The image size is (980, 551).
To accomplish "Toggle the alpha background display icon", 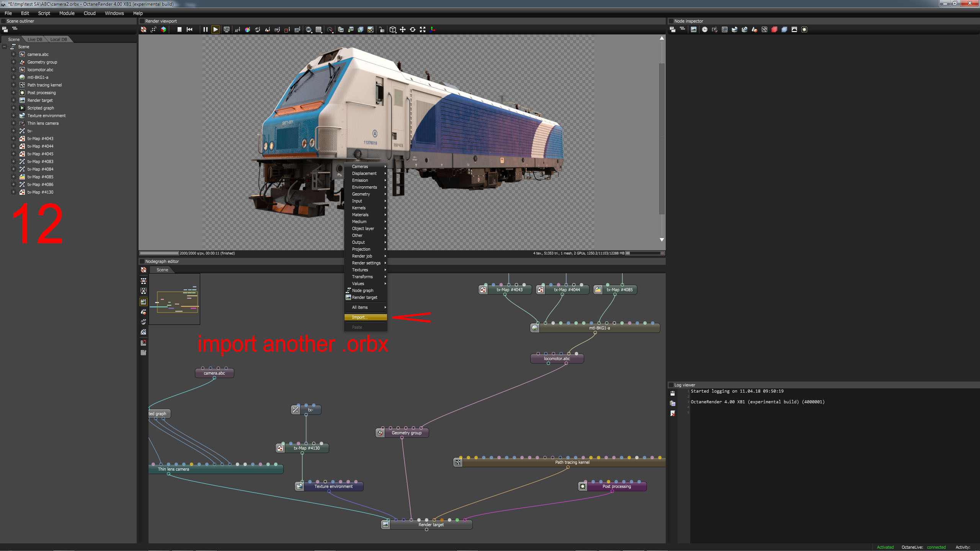I will 370,29.
